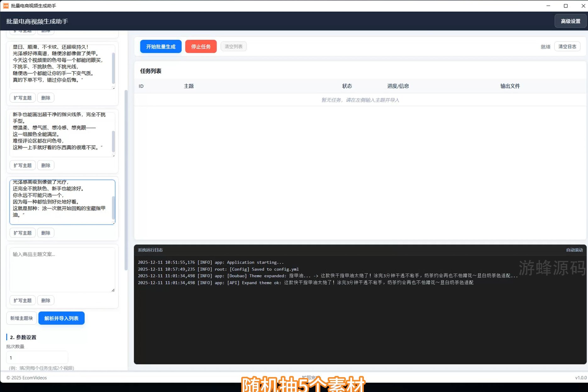
Task: Click 解析并导入列表 to import topics
Action: [x=61, y=318]
